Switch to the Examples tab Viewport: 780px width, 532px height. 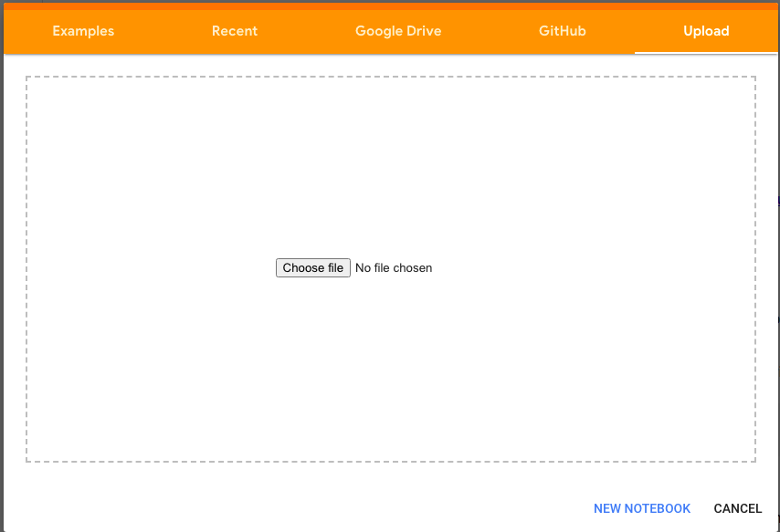[x=83, y=31]
